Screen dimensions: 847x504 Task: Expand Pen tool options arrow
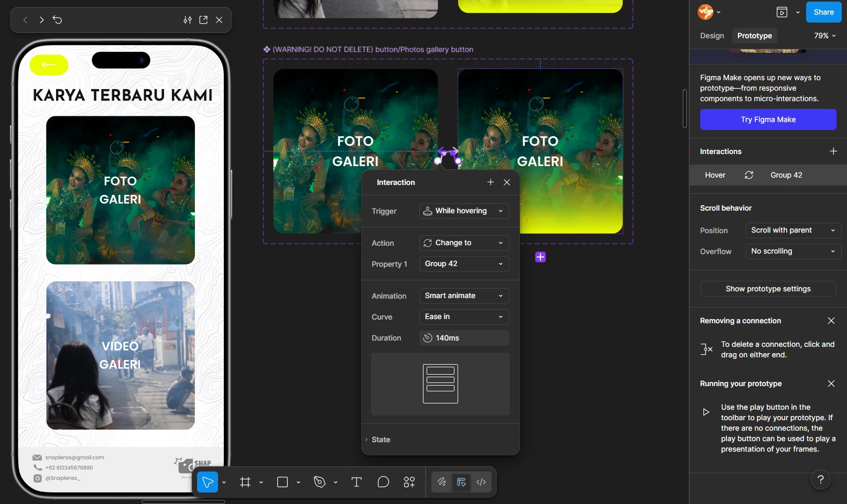click(335, 482)
